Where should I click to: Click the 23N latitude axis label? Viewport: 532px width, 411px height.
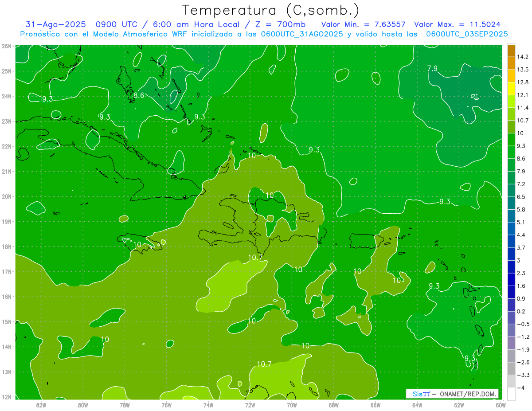[x=6, y=121]
